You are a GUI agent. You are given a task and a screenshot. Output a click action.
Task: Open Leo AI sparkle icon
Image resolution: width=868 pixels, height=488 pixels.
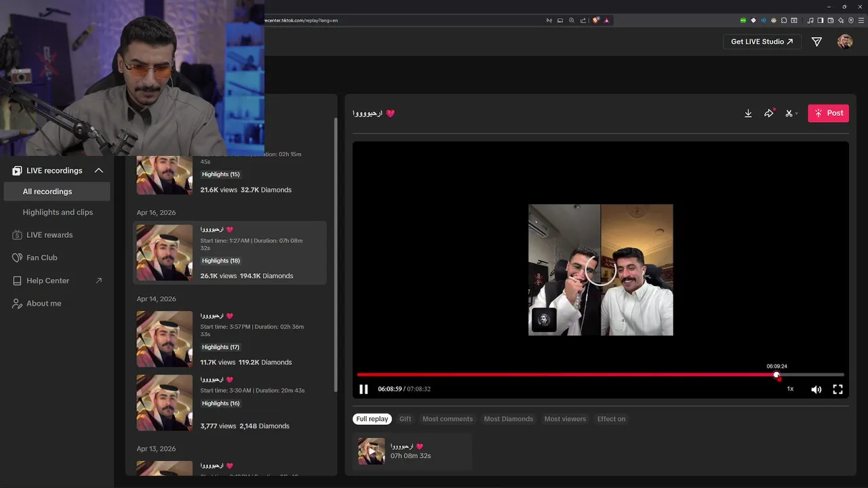[x=841, y=20]
